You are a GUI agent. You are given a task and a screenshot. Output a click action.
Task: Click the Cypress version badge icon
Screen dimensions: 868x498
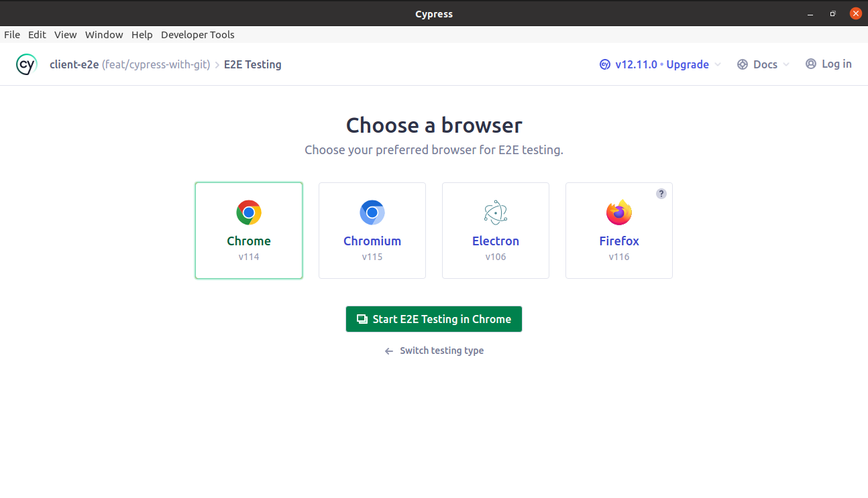[x=603, y=64]
